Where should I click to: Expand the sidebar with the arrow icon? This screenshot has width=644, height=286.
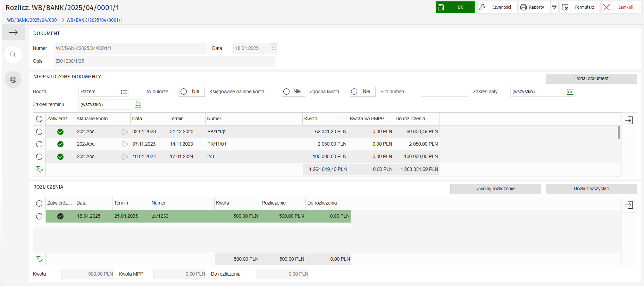click(13, 33)
